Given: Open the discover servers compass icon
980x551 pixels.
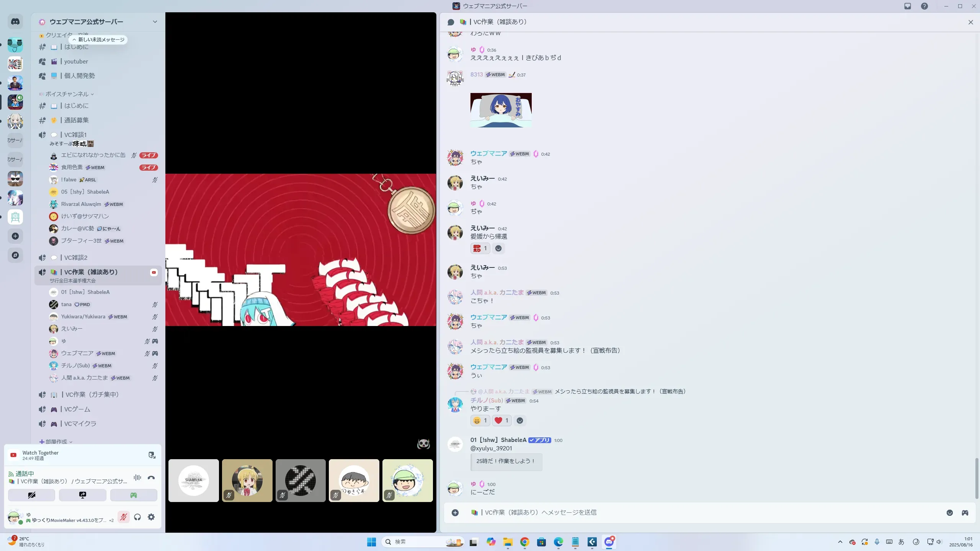Looking at the screenshot, I should point(15,255).
